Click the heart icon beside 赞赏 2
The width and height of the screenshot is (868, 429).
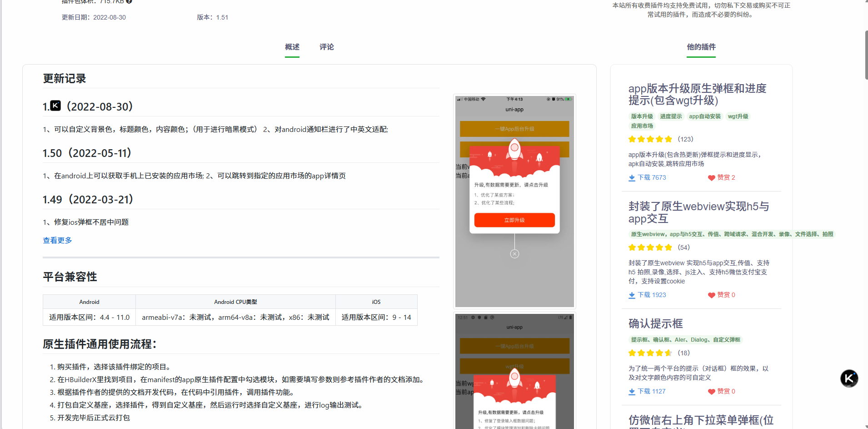point(712,178)
